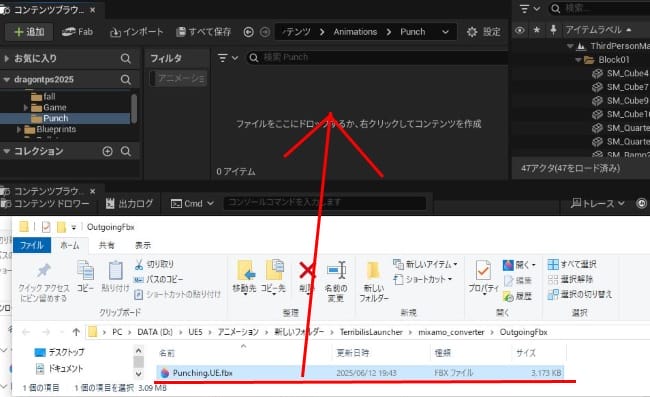Click 名前の変更 rename icon
Image resolution: width=650 pixels, height=397 pixels.
[336, 281]
